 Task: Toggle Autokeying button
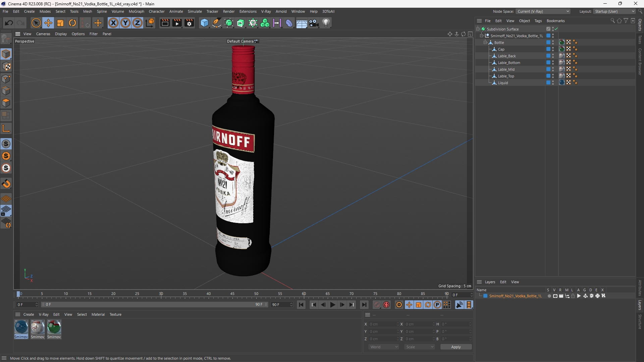coord(386,305)
